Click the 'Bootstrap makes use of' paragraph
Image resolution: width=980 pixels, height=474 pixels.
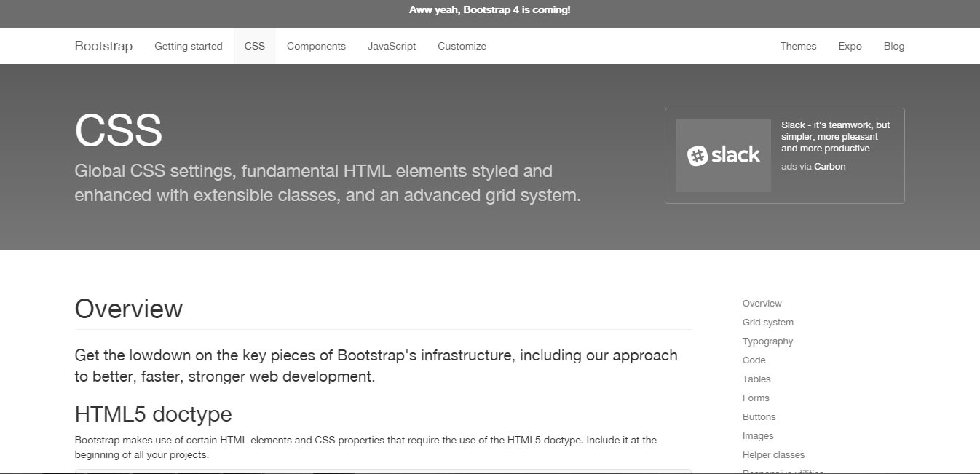click(365, 447)
